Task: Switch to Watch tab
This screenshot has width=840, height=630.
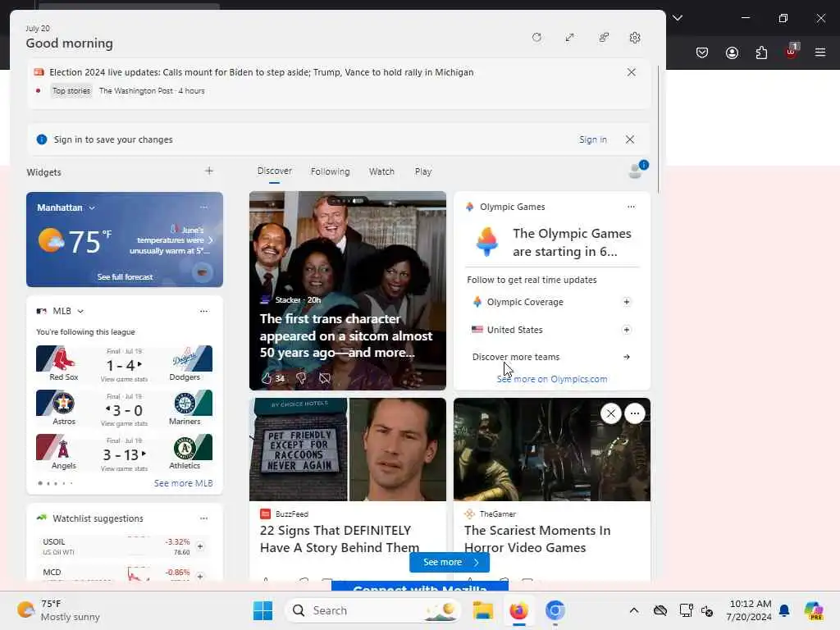Action: (x=381, y=171)
